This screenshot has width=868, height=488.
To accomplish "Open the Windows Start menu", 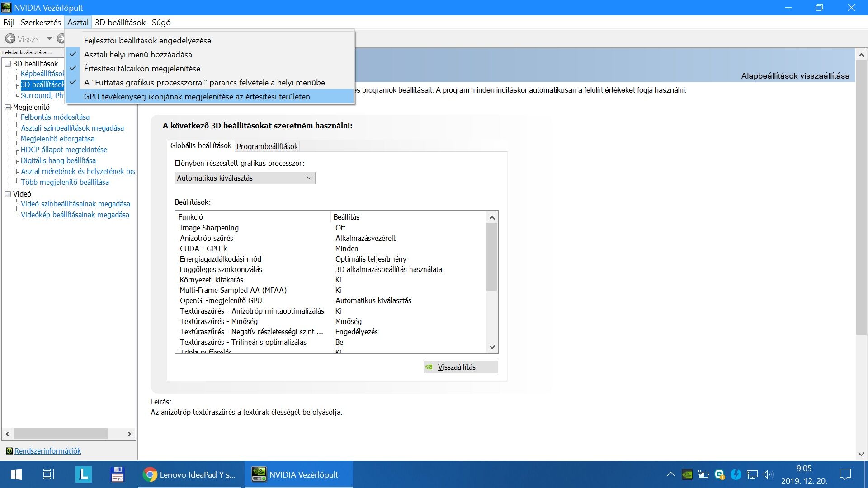I will tap(16, 474).
